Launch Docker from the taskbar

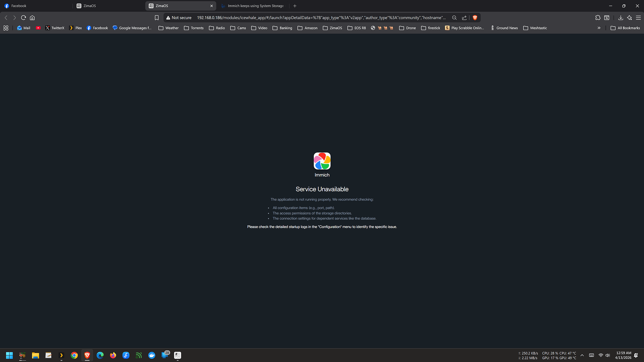(152, 355)
